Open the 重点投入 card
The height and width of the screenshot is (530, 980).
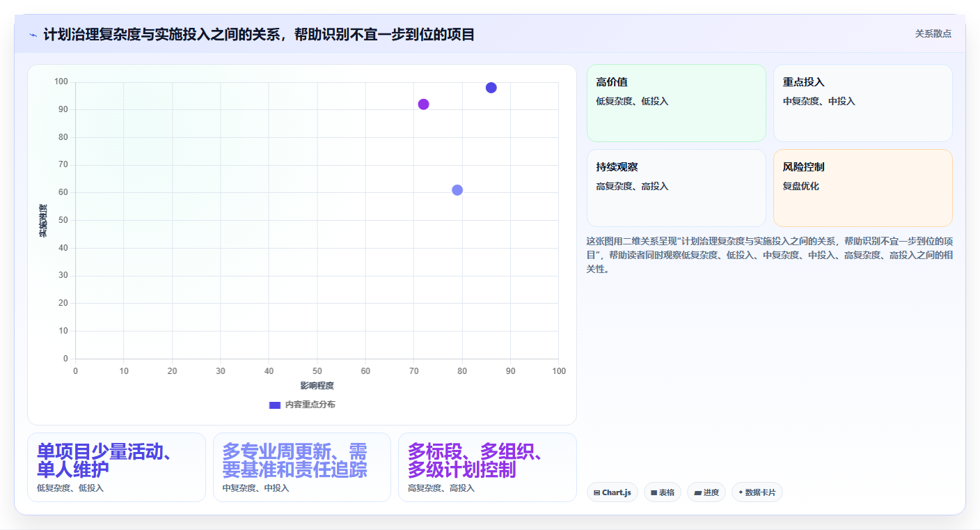[863, 103]
